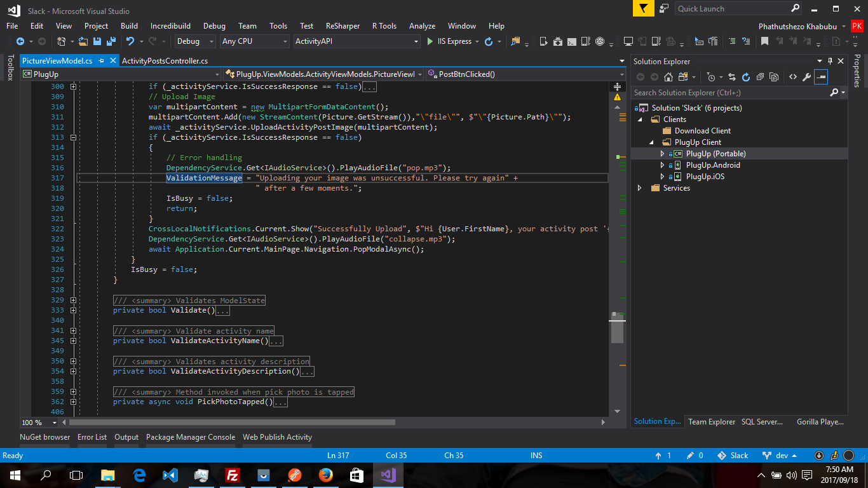Collapse the Clients folder node
This screenshot has width=868, height=488.
point(639,119)
